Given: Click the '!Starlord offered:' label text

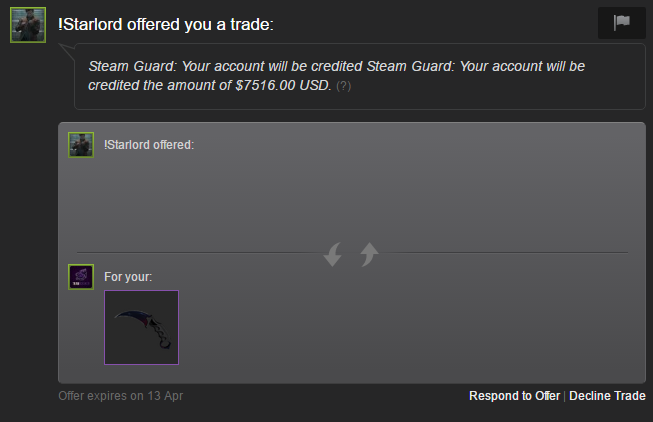Looking at the screenshot, I should click(149, 145).
